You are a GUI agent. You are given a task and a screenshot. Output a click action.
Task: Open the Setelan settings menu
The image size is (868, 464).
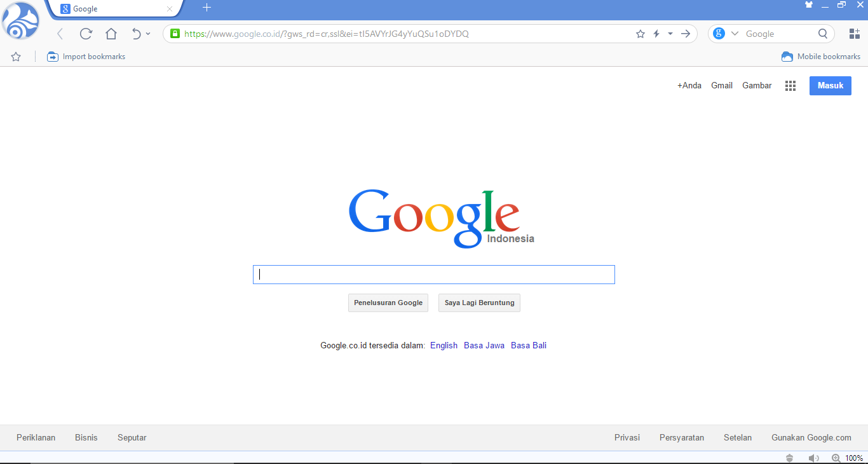click(x=738, y=437)
